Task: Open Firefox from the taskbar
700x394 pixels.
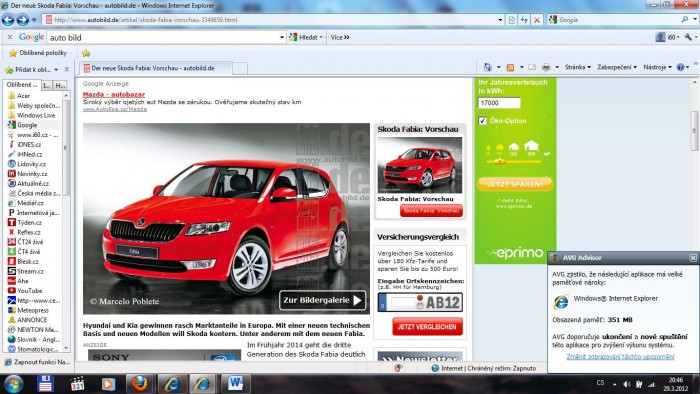Action: pos(139,384)
